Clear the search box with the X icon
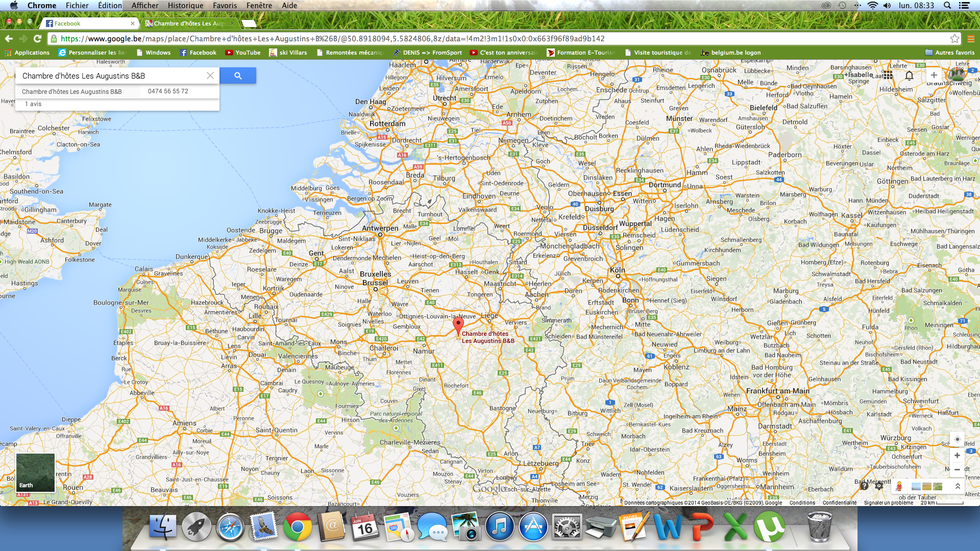The width and height of the screenshot is (980, 551). tap(210, 76)
